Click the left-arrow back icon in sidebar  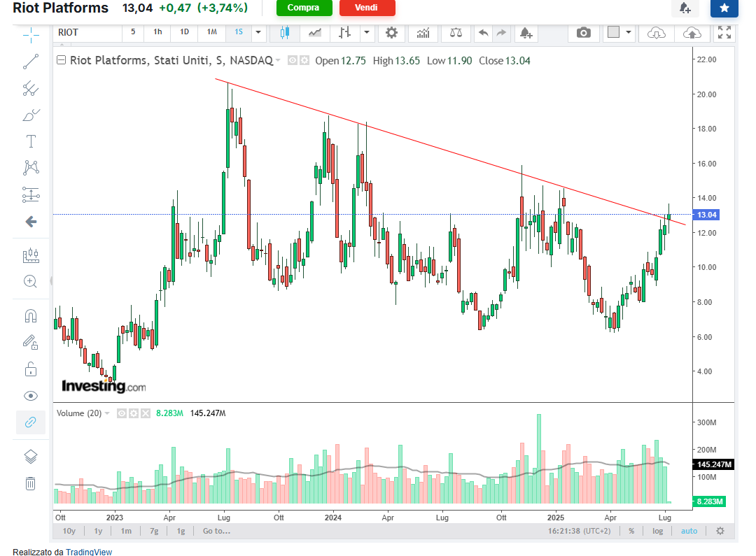point(31,222)
